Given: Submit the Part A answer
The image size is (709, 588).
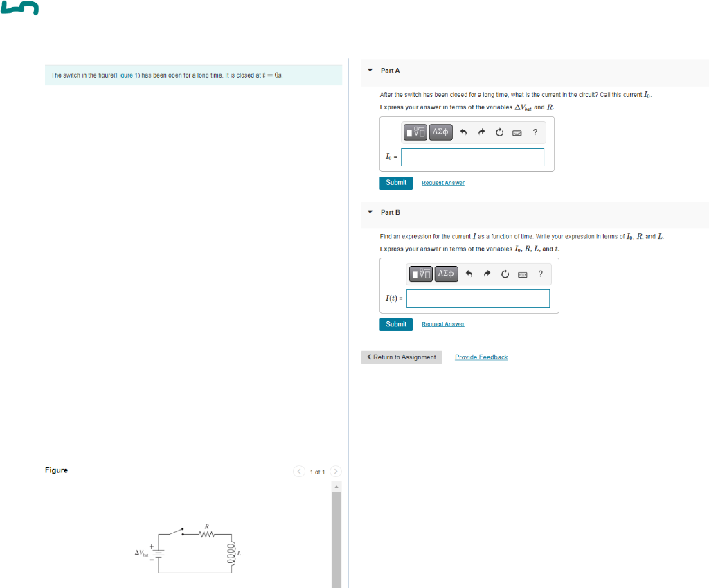Looking at the screenshot, I should [395, 182].
